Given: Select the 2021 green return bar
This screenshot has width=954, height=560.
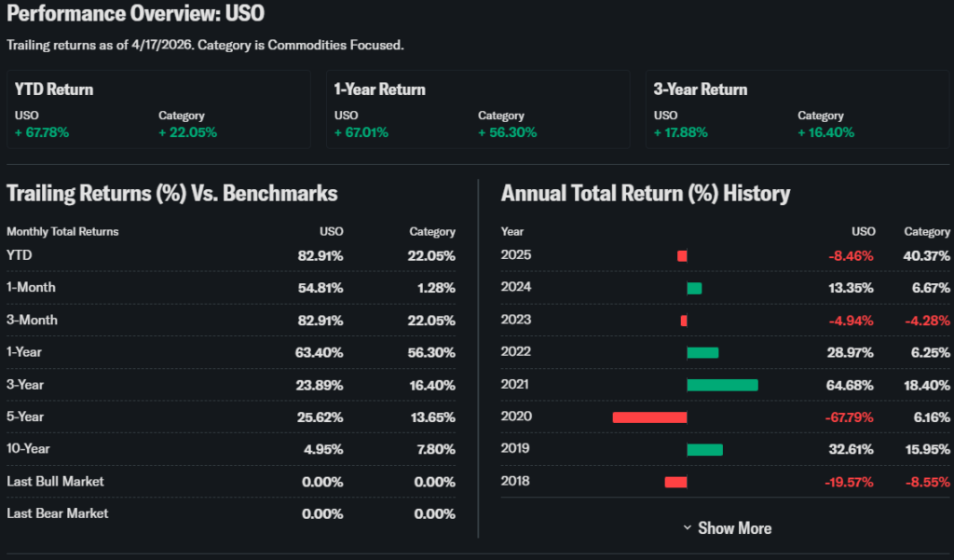Looking at the screenshot, I should [x=722, y=385].
